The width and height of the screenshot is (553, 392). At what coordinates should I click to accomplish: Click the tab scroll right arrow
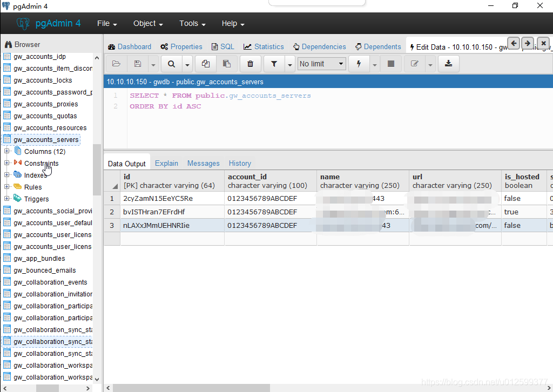point(527,43)
